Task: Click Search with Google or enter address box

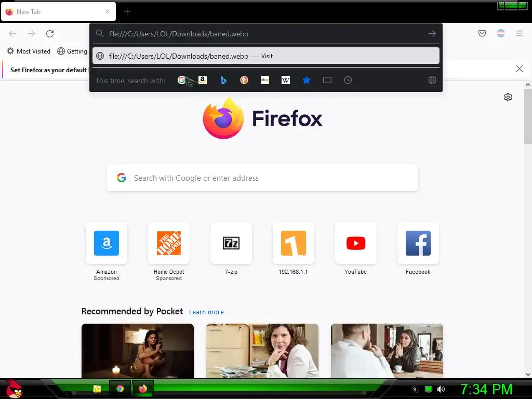Action: click(x=262, y=178)
